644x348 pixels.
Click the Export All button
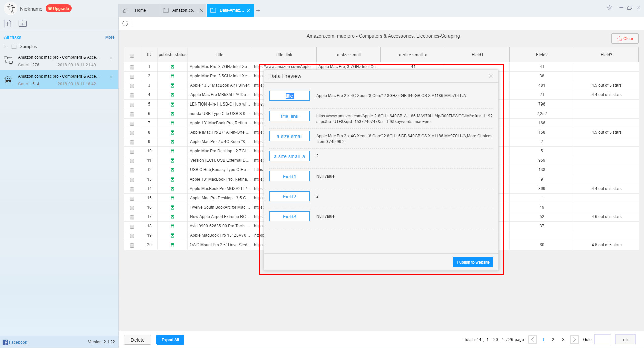[x=170, y=340]
